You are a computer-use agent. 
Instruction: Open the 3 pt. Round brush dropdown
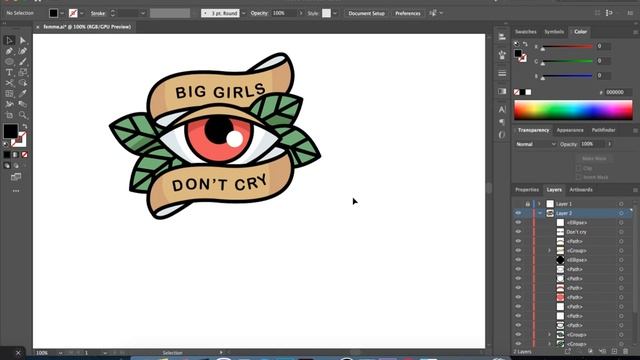[x=244, y=13]
